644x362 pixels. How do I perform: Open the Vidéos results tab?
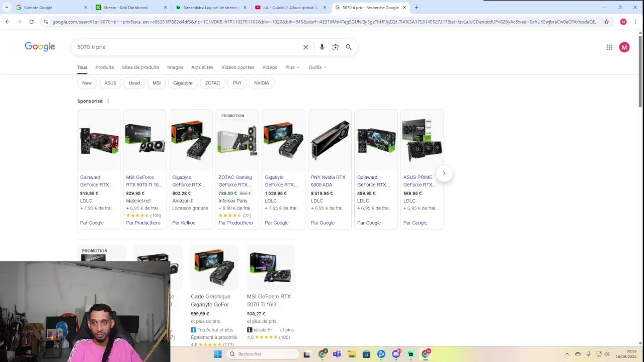(270, 67)
